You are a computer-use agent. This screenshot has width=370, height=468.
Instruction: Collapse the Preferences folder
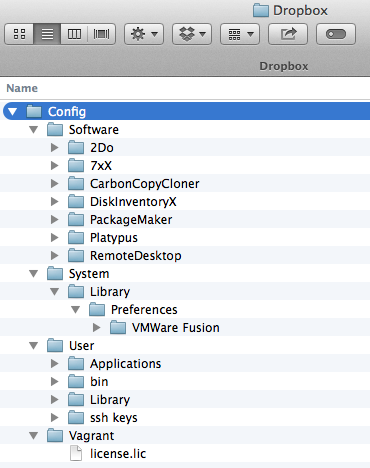pyautogui.click(x=76, y=310)
